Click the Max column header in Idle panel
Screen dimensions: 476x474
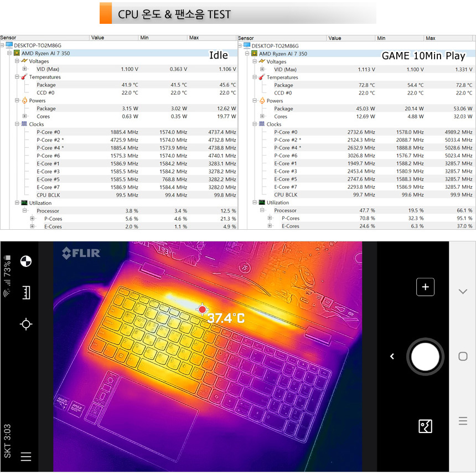[x=194, y=38]
